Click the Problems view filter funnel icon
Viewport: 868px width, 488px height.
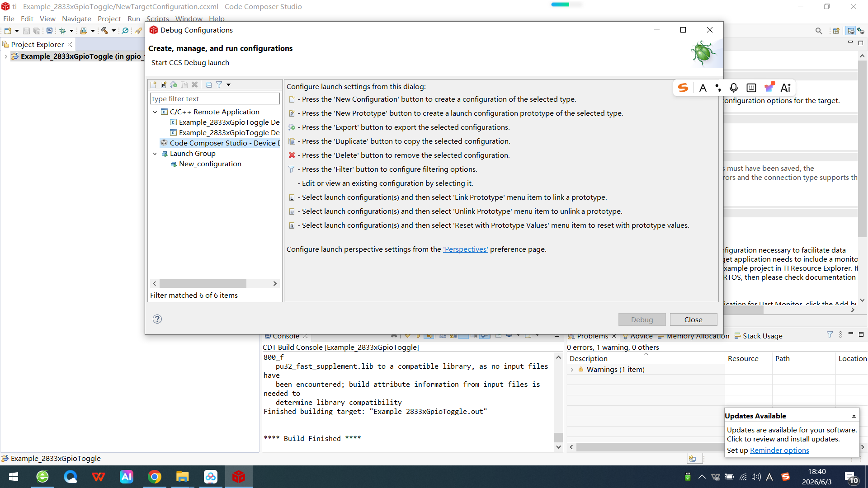tap(830, 335)
